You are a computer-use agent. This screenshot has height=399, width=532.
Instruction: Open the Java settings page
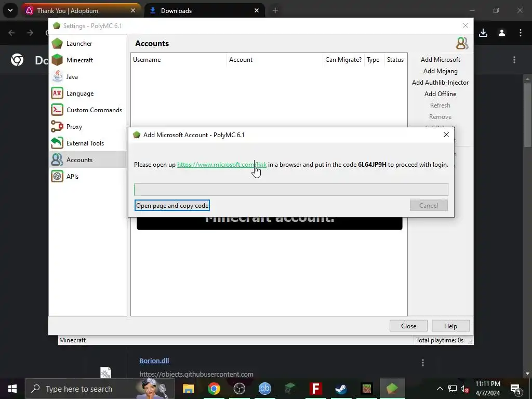[x=88, y=77]
